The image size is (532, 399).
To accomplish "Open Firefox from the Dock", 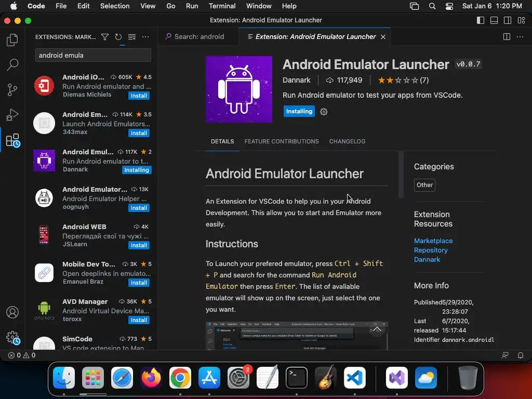I will (x=151, y=378).
